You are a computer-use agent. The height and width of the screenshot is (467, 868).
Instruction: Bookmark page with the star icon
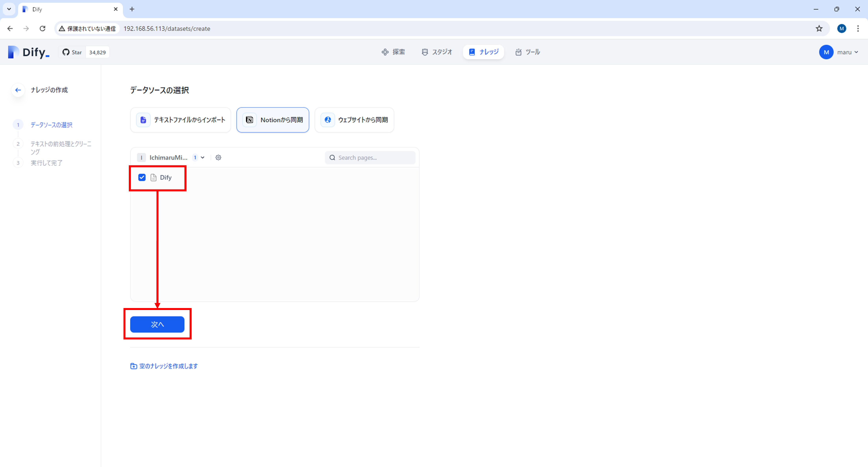(819, 29)
